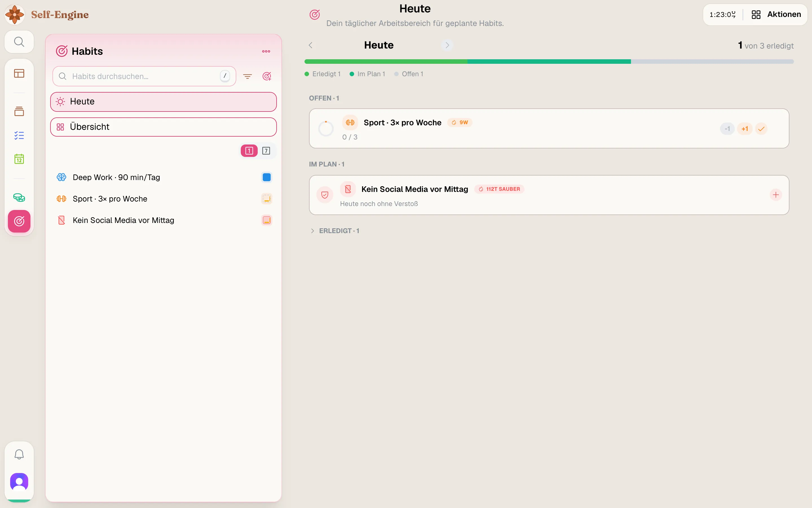Select the Übersicht tab
The height and width of the screenshot is (508, 812).
164,127
